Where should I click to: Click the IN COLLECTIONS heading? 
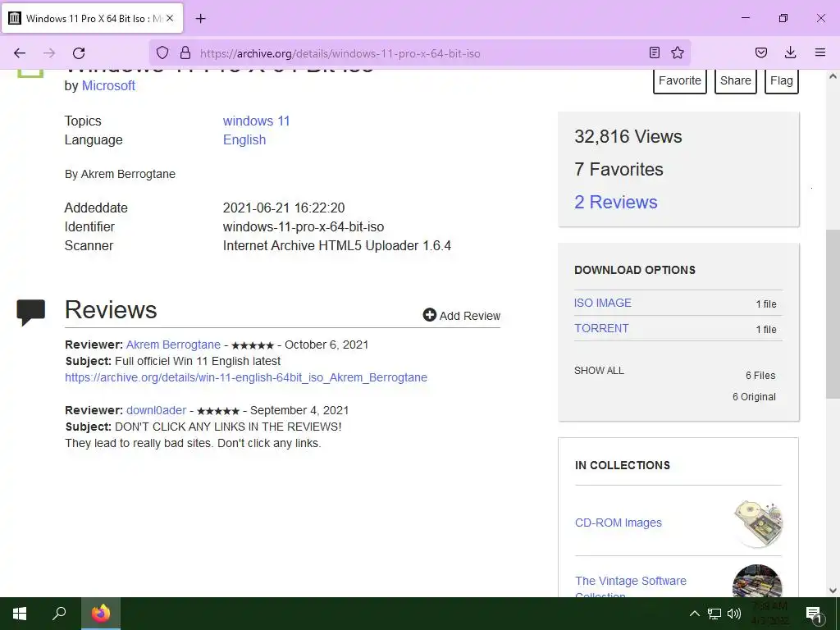coord(623,465)
